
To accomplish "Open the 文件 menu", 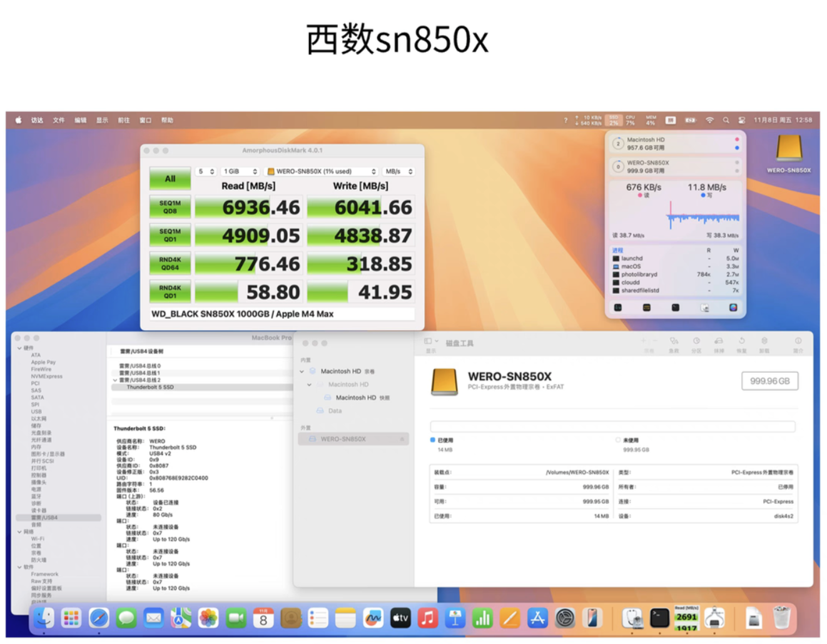I will click(59, 120).
